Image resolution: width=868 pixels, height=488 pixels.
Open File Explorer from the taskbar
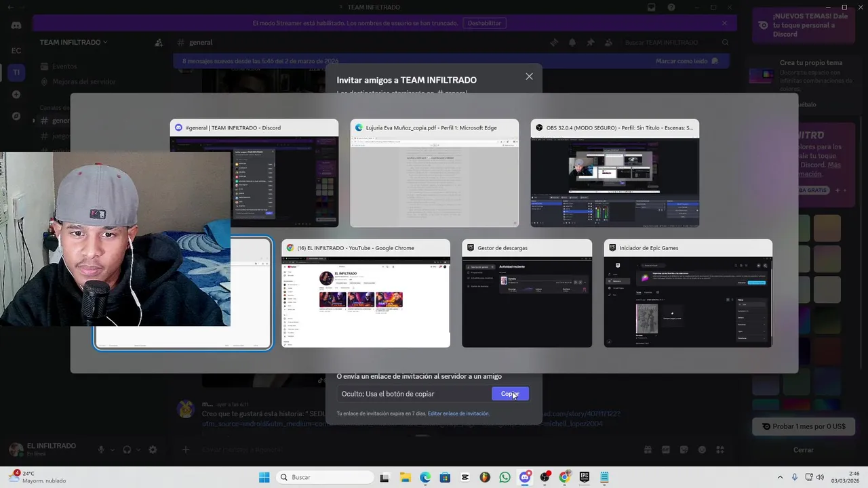[405, 477]
